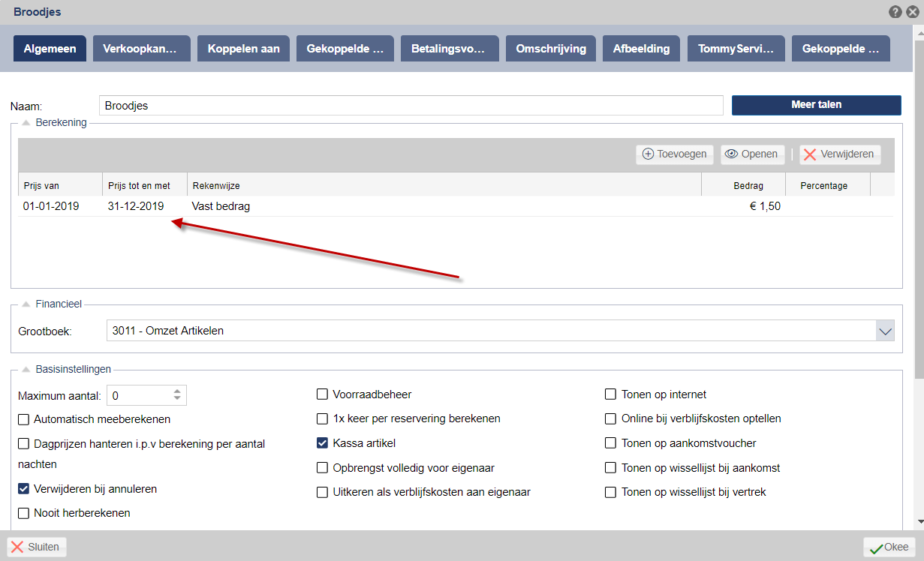Sort by Percentage column header
The height and width of the screenshot is (561, 924).
(828, 185)
